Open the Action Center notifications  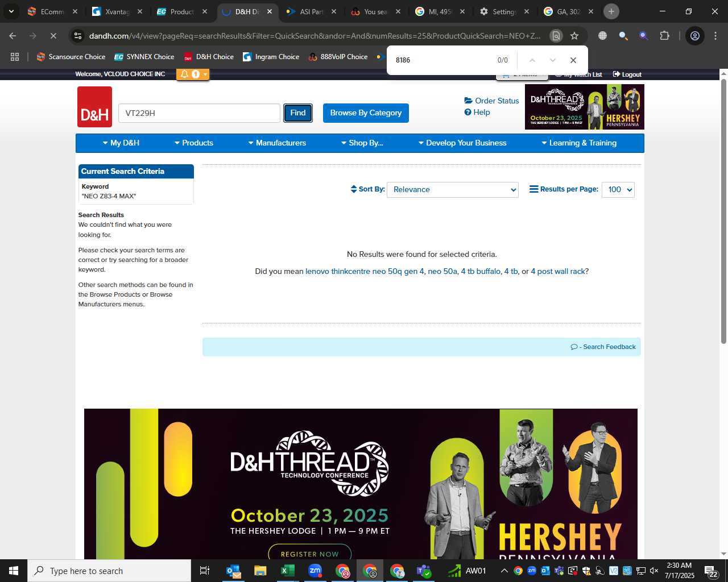(712, 571)
